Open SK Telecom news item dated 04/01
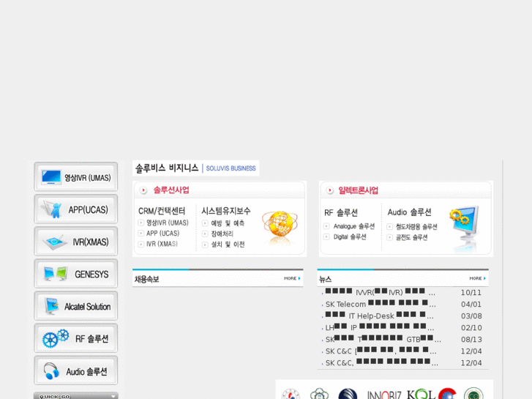The width and height of the screenshot is (532, 399). 381,304
